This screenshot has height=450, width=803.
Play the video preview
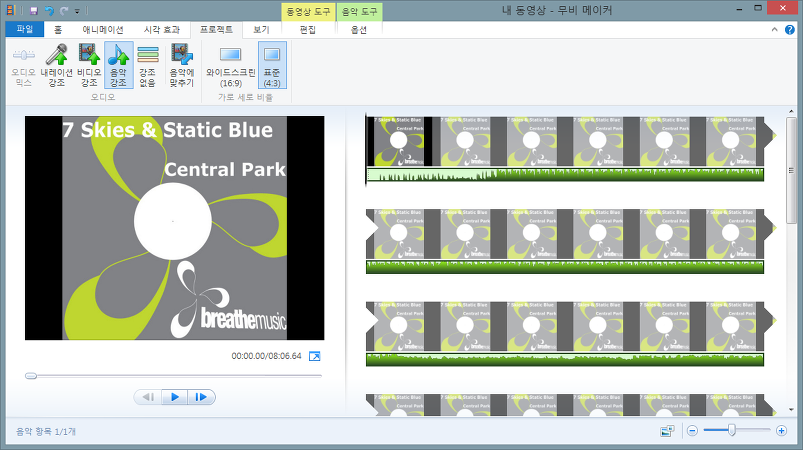tap(175, 397)
